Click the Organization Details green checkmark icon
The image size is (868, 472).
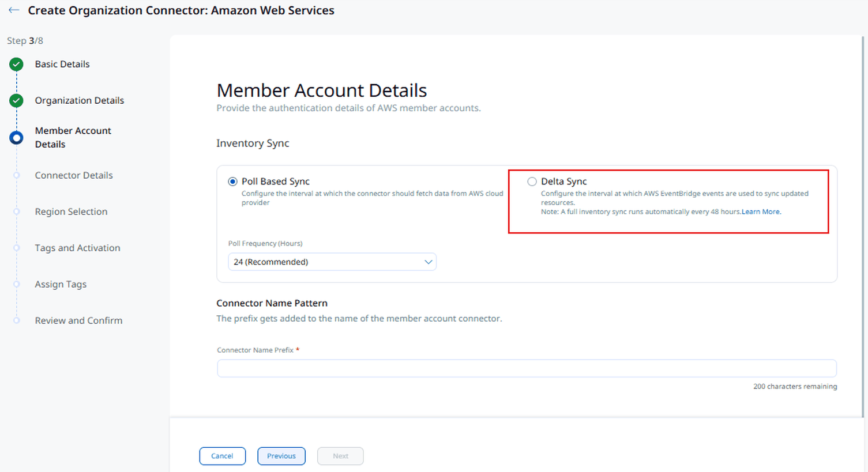click(16, 101)
